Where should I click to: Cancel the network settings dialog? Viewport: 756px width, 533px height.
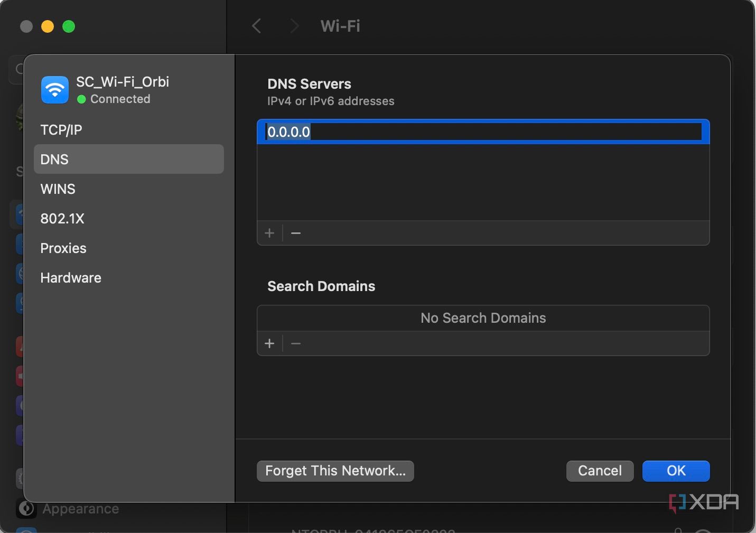pyautogui.click(x=600, y=471)
